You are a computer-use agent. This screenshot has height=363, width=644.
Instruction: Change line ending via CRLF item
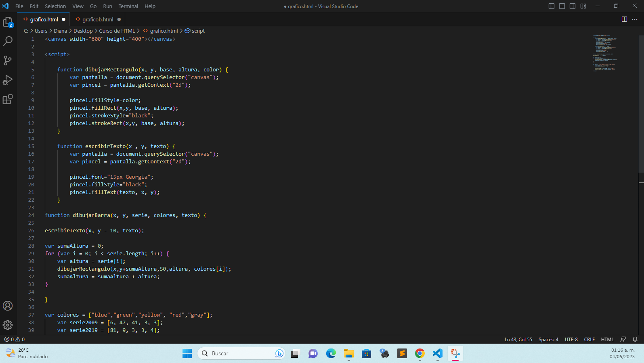[x=589, y=339]
